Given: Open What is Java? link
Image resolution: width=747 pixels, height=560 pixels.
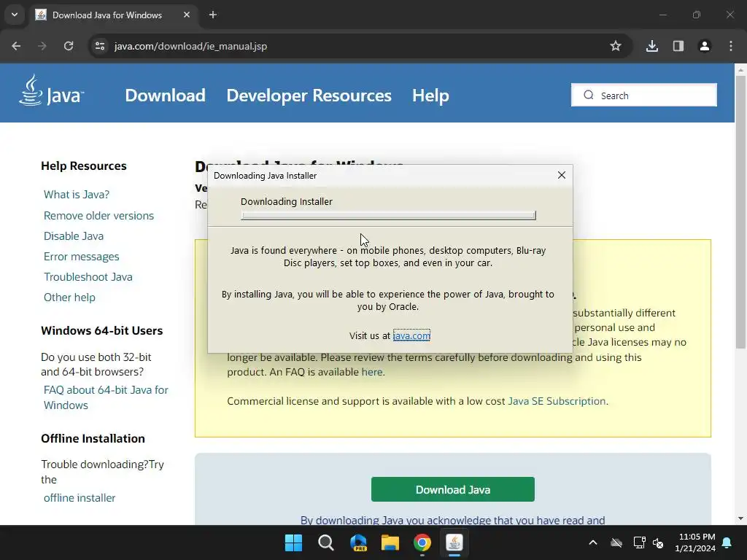Looking at the screenshot, I should click(x=77, y=195).
